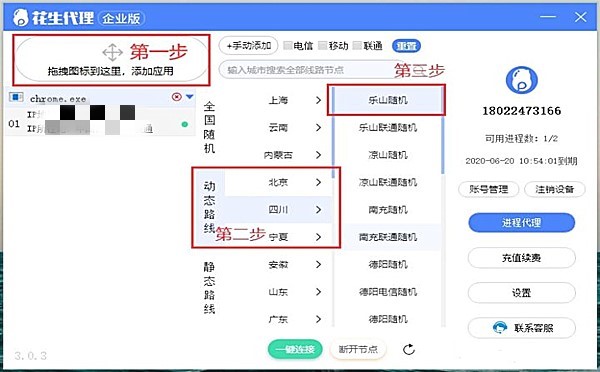600x372 pixels.
Task: Select 宁夏 in province list
Action: point(278,237)
